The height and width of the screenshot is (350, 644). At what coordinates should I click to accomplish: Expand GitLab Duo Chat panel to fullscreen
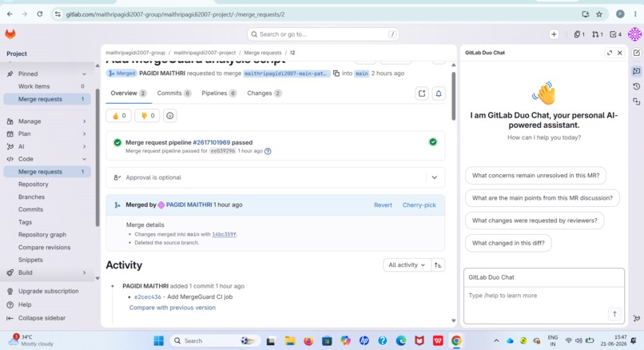click(x=610, y=53)
